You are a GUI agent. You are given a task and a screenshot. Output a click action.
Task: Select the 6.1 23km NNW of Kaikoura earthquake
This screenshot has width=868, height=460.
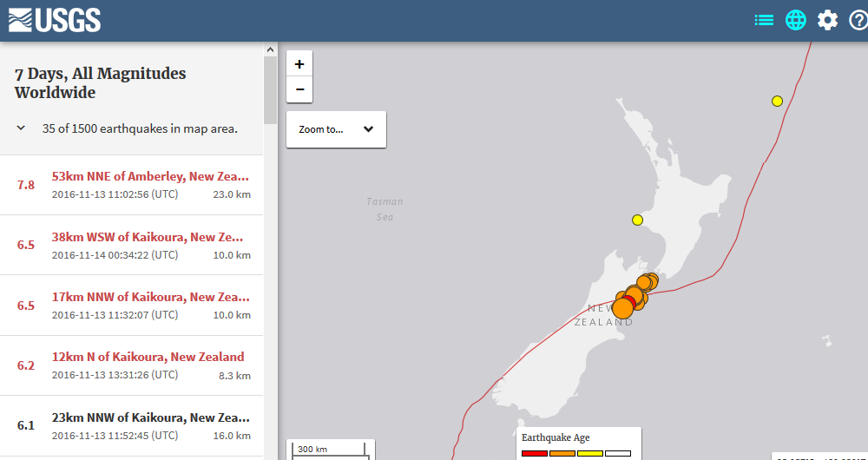click(131, 425)
